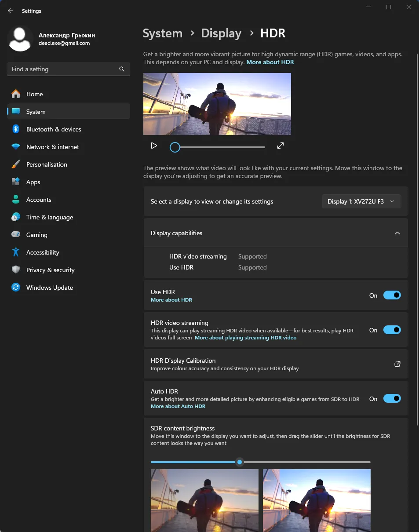Select Privacy & security in sidebar
The height and width of the screenshot is (532, 419).
pyautogui.click(x=50, y=270)
